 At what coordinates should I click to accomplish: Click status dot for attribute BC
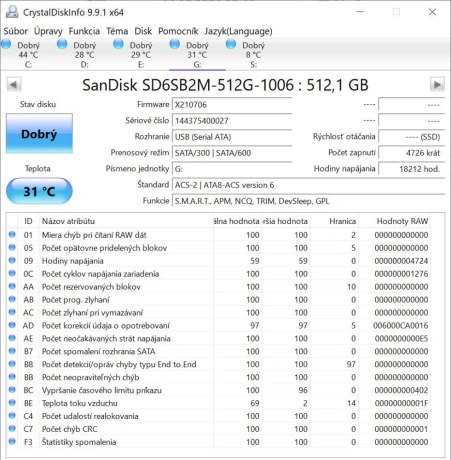click(x=12, y=390)
